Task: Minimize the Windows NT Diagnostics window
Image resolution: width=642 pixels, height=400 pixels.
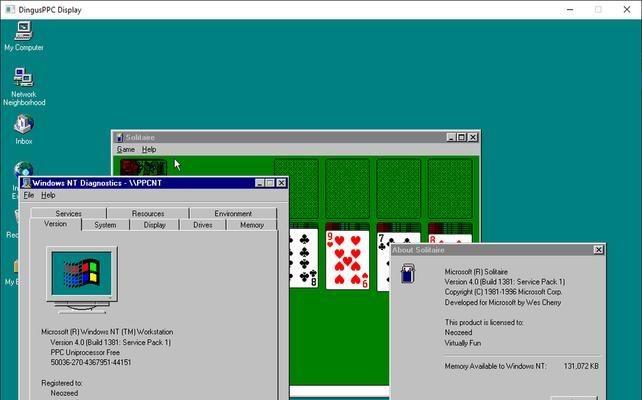Action: click(x=260, y=183)
